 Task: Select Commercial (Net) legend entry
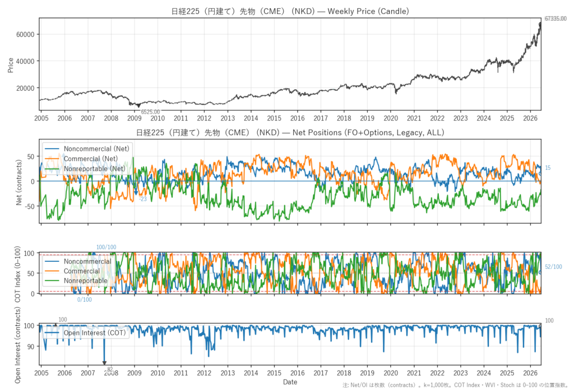pos(81,159)
